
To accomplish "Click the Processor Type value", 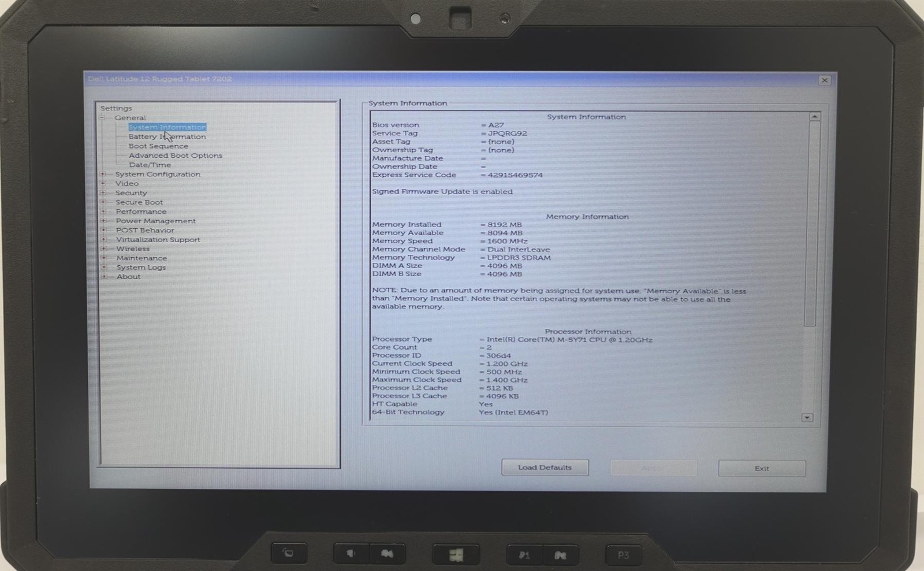I will tap(569, 340).
